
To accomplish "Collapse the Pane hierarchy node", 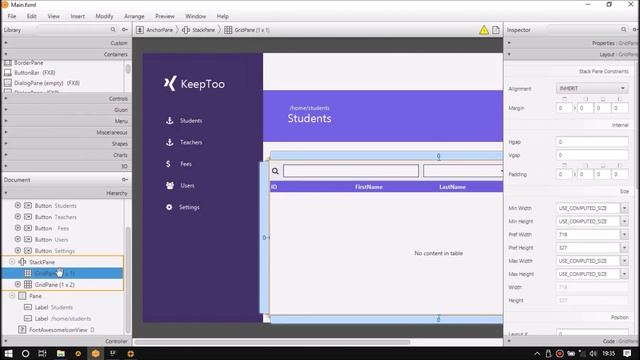I will (12, 296).
